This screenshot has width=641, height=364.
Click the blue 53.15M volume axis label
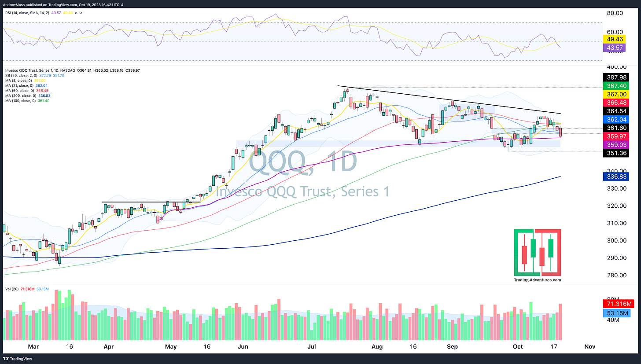pyautogui.click(x=618, y=313)
